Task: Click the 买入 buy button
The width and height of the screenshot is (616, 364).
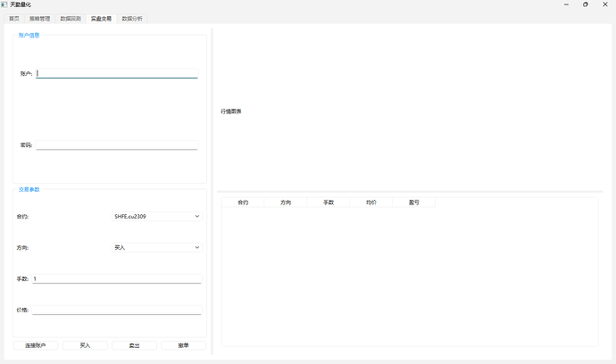Action: [x=85, y=345]
